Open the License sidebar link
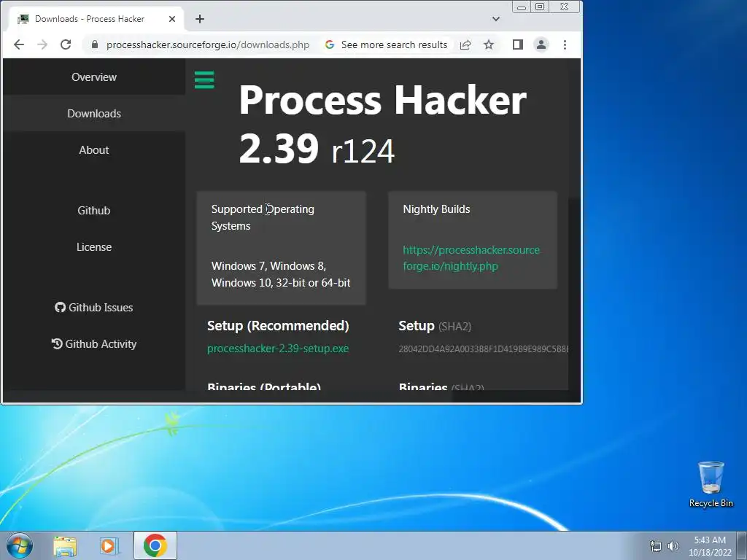This screenshot has width=747, height=560. click(x=94, y=247)
